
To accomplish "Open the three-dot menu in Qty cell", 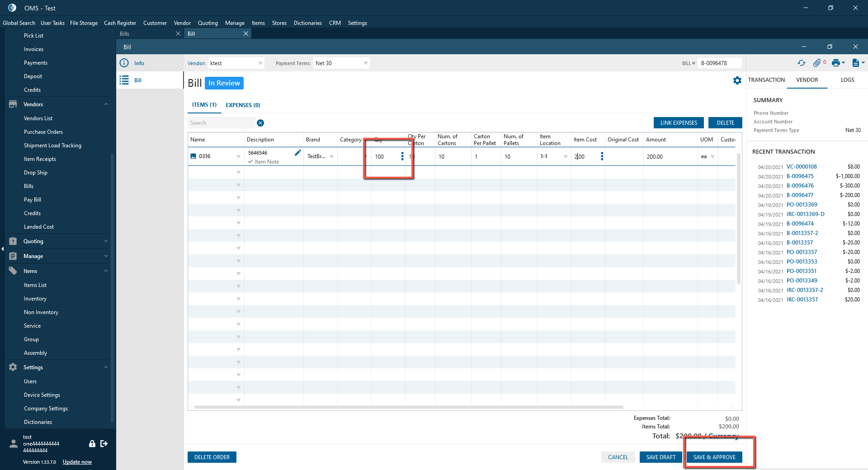I will [402, 156].
